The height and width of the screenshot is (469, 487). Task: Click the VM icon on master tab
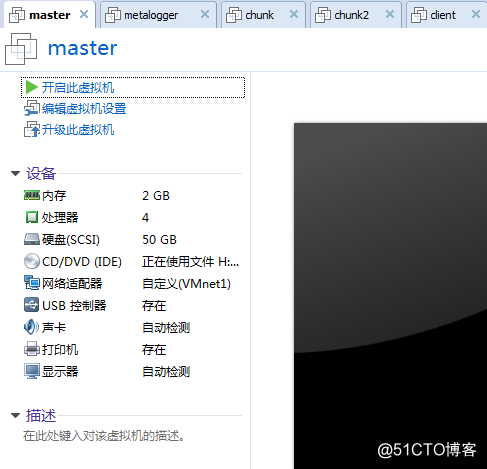17,15
